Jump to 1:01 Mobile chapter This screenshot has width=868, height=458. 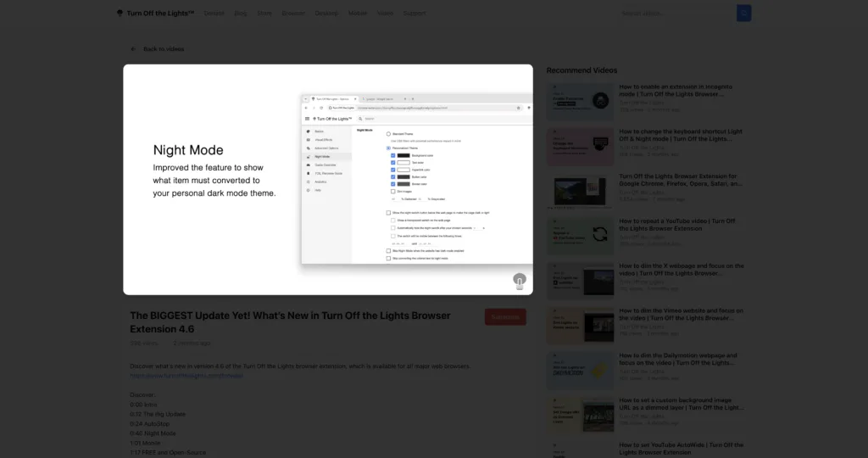point(145,443)
